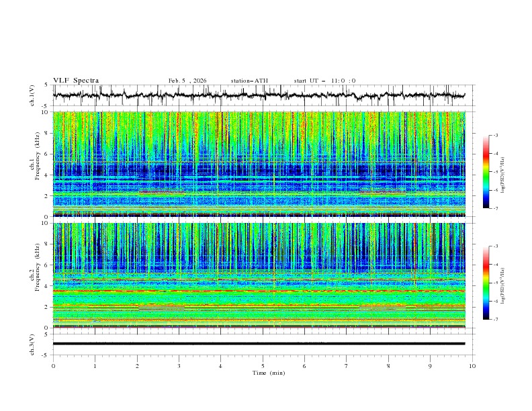Click the 'ch.3(V)' axis label
Viewport: 532px width, 411px height.
pos(32,345)
